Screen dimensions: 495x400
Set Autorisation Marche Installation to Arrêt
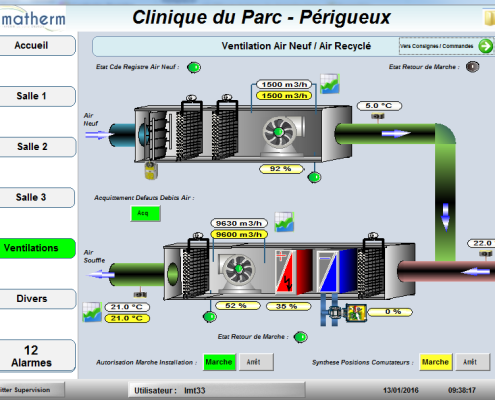256,362
